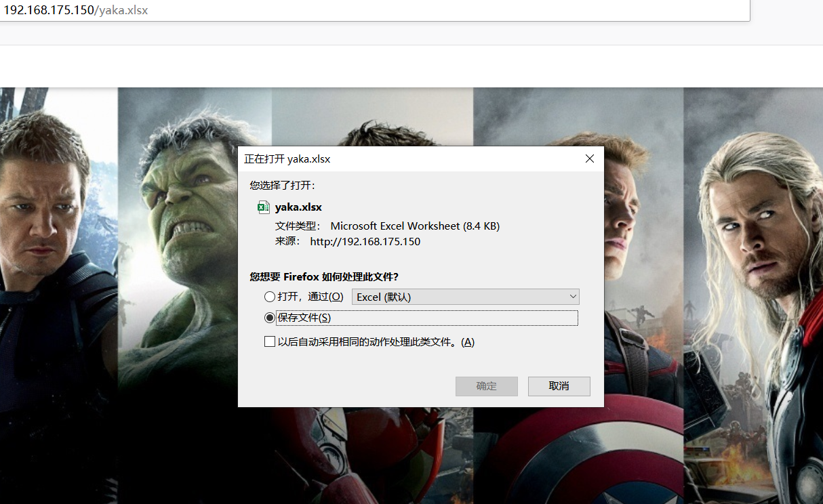Click the Microsoft Excel Worksheet (8.4 KB) text
Screen dimensions: 823x504
tap(415, 226)
